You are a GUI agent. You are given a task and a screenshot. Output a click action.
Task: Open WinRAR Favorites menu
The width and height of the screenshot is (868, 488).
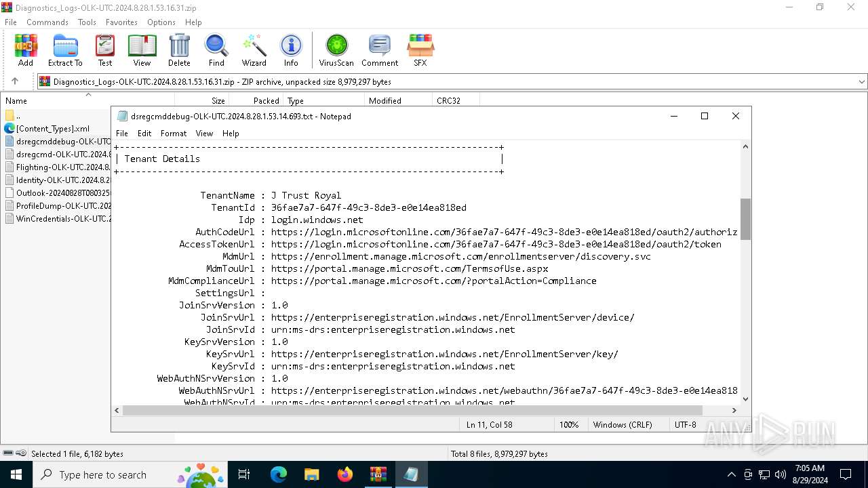tap(121, 22)
